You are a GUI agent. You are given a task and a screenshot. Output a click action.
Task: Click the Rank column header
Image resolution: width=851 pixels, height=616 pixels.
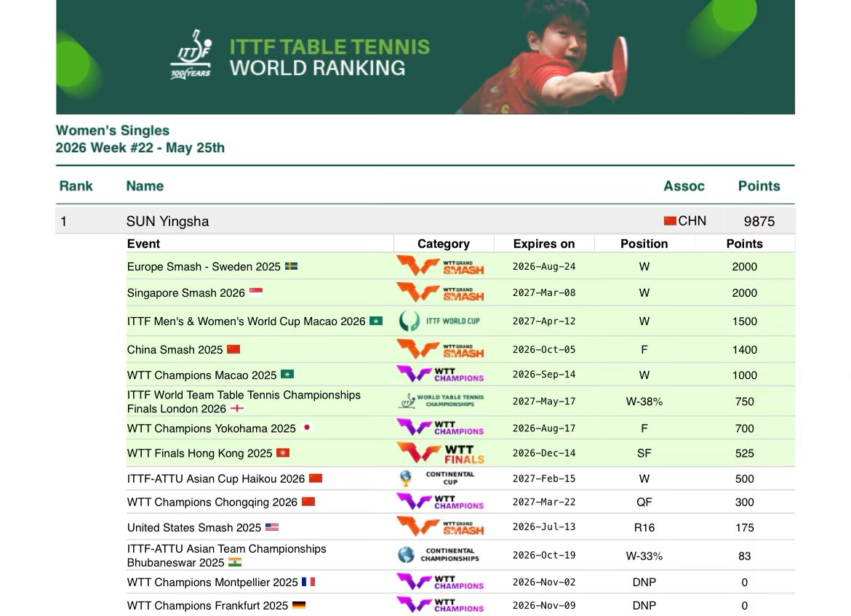coord(76,186)
